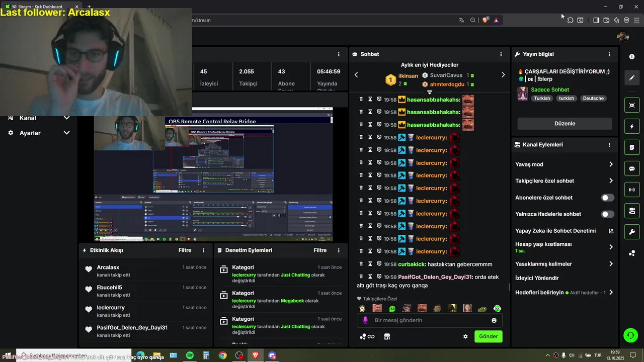
Task: Open the document notes sidebar icon
Action: click(x=632, y=147)
